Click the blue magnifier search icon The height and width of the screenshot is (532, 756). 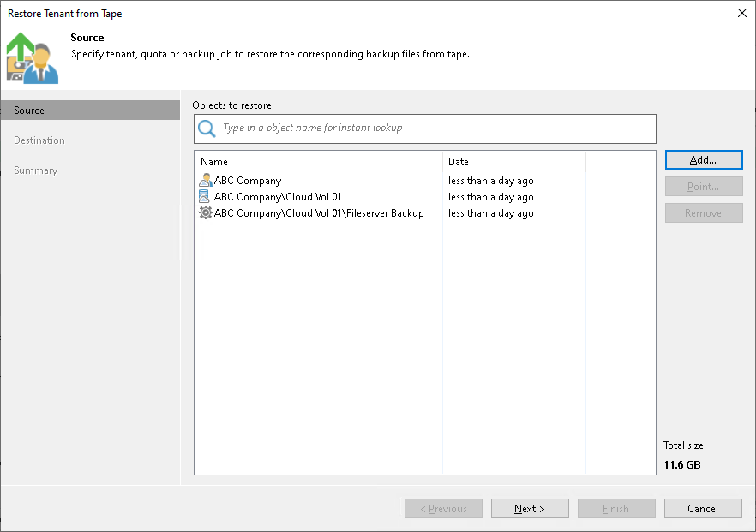point(207,128)
